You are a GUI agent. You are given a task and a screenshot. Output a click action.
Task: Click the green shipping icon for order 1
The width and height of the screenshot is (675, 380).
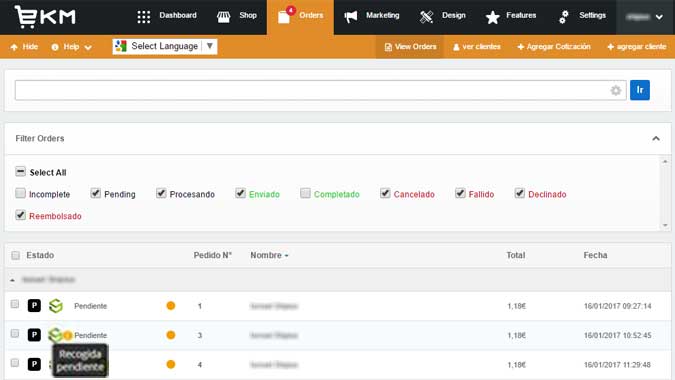[x=56, y=306]
